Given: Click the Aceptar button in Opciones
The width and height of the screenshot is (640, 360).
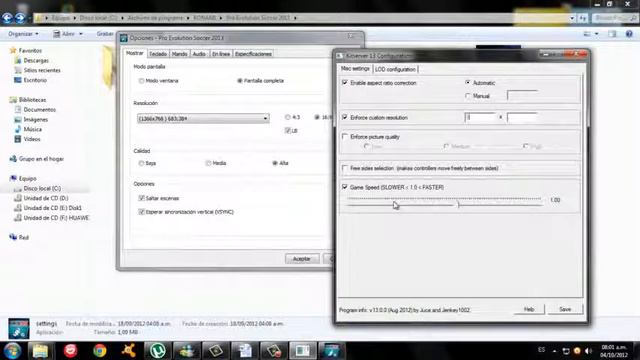Looking at the screenshot, I should [302, 259].
